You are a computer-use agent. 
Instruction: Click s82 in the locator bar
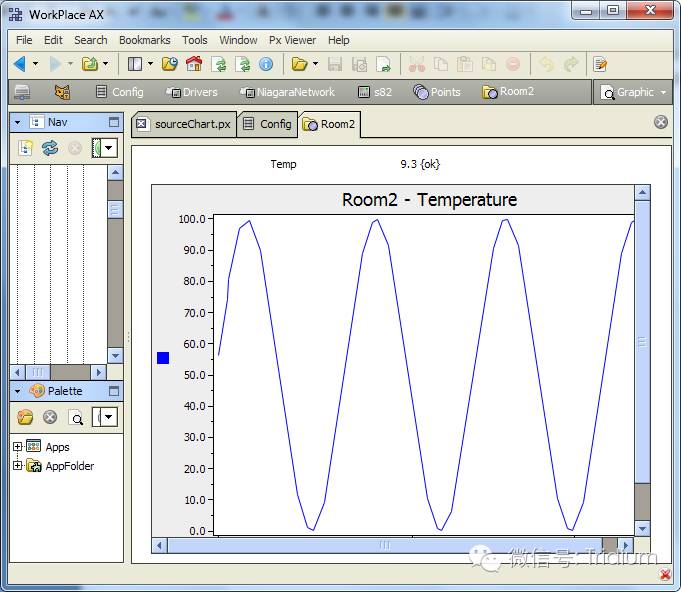[374, 92]
